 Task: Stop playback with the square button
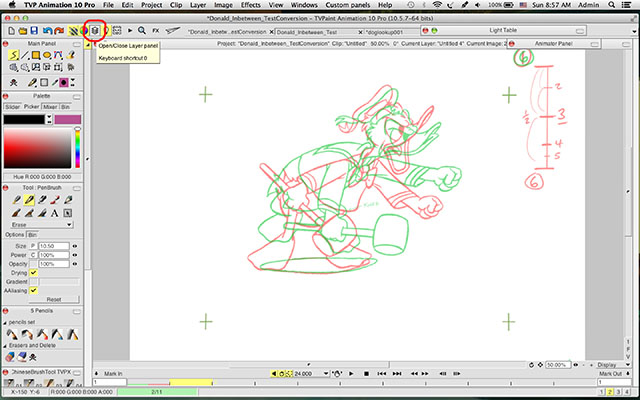[x=366, y=373]
